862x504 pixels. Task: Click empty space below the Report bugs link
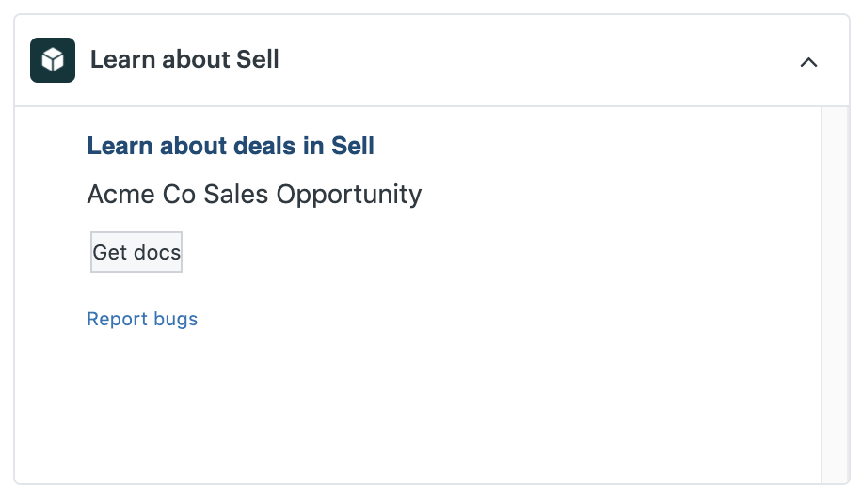click(418, 406)
